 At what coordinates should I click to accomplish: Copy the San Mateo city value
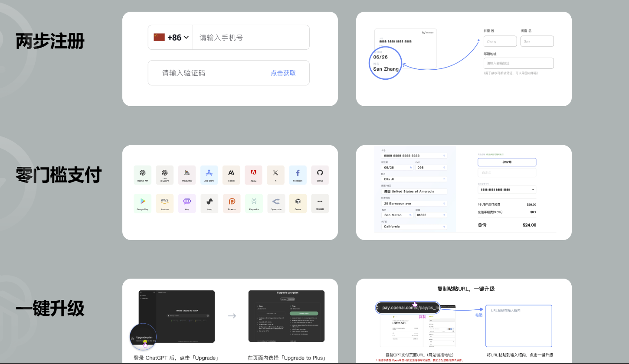click(411, 215)
